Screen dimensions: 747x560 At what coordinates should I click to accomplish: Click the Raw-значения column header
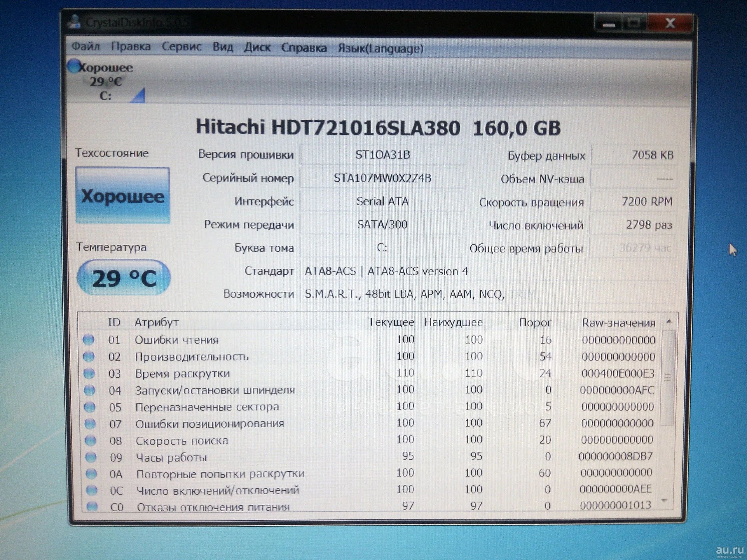619,323
